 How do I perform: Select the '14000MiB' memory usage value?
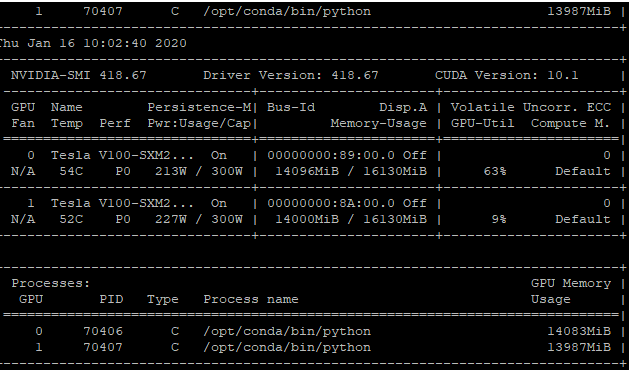307,220
